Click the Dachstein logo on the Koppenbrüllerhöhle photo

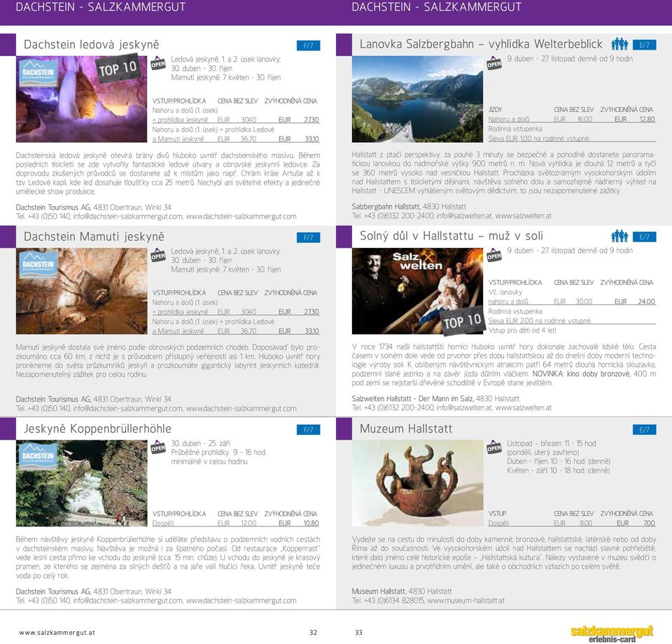click(38, 457)
